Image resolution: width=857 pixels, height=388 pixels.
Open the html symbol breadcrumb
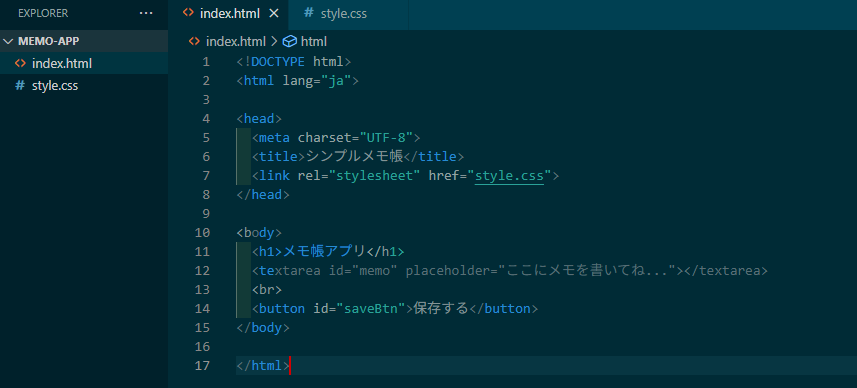pyautogui.click(x=314, y=42)
